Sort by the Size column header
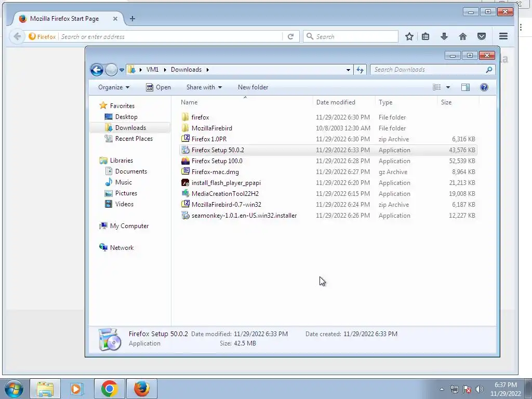Image resolution: width=532 pixels, height=399 pixels. (x=446, y=102)
